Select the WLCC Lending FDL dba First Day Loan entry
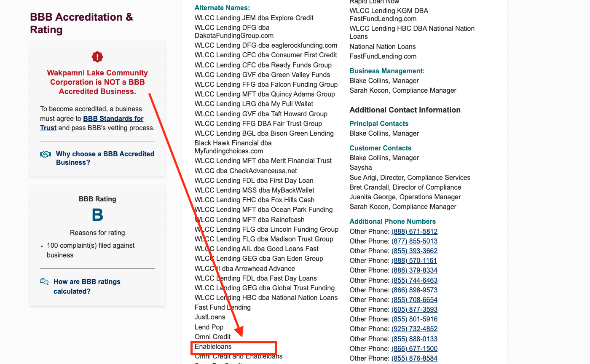Viewport: 590px width, 364px height. (254, 180)
